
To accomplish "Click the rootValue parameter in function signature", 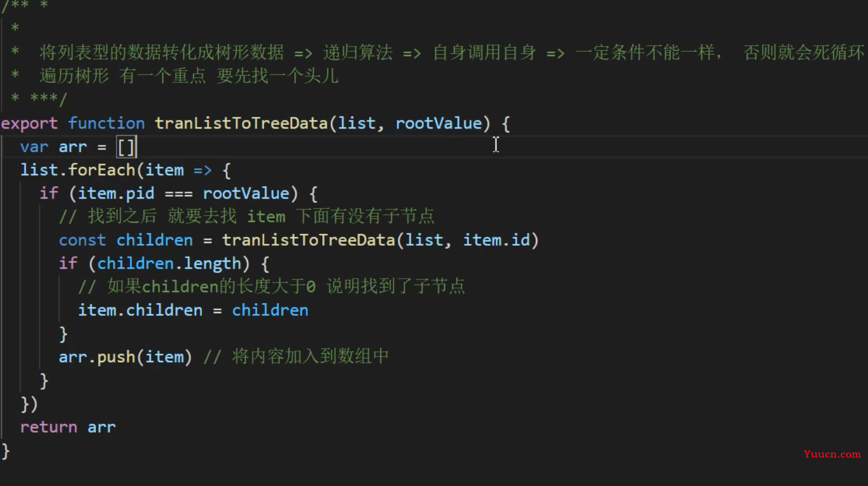I will [439, 123].
